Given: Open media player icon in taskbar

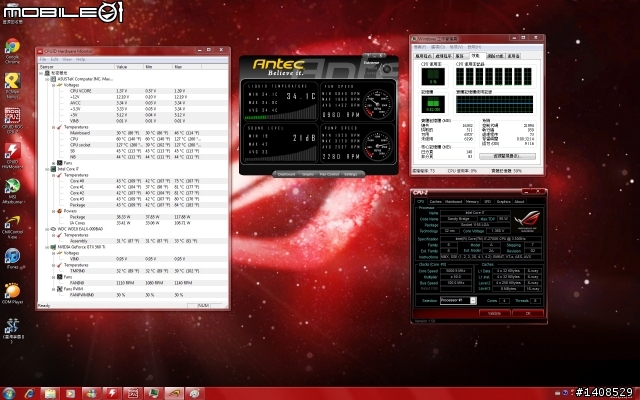Looking at the screenshot, I should [71, 393].
